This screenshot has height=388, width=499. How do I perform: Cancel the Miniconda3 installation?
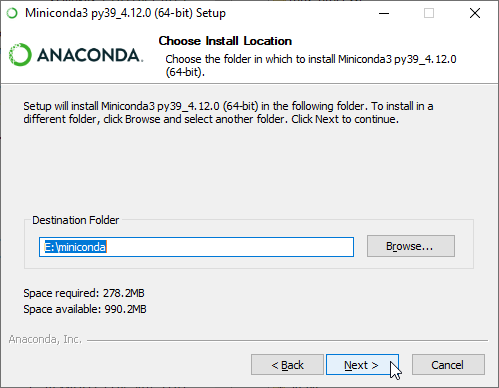[x=448, y=365]
